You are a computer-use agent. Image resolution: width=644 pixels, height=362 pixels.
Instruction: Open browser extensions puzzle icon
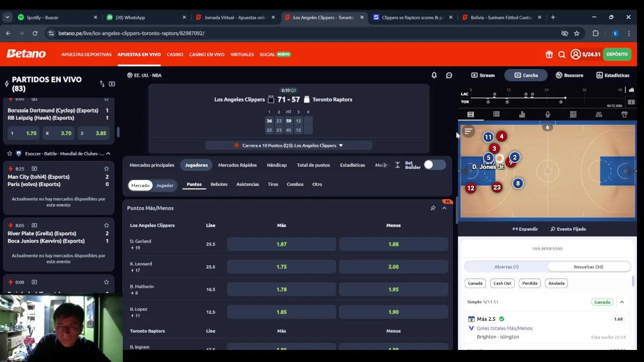coord(596,33)
